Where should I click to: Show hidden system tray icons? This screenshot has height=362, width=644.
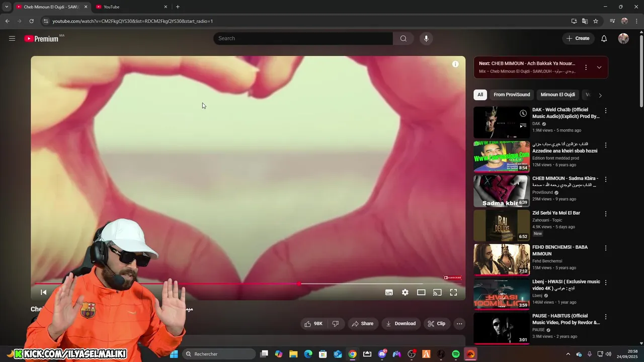[x=568, y=354]
